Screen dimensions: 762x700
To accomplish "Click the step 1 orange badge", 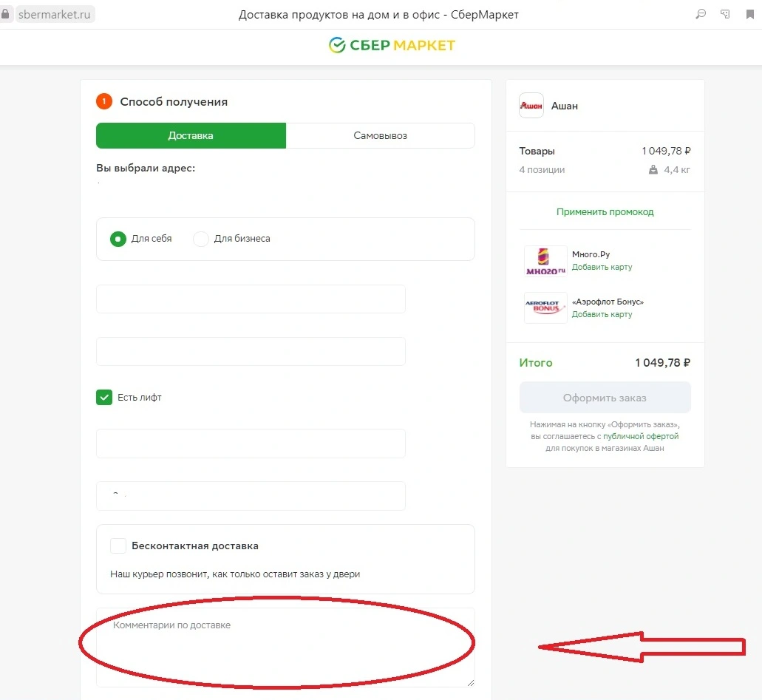I will click(x=104, y=101).
